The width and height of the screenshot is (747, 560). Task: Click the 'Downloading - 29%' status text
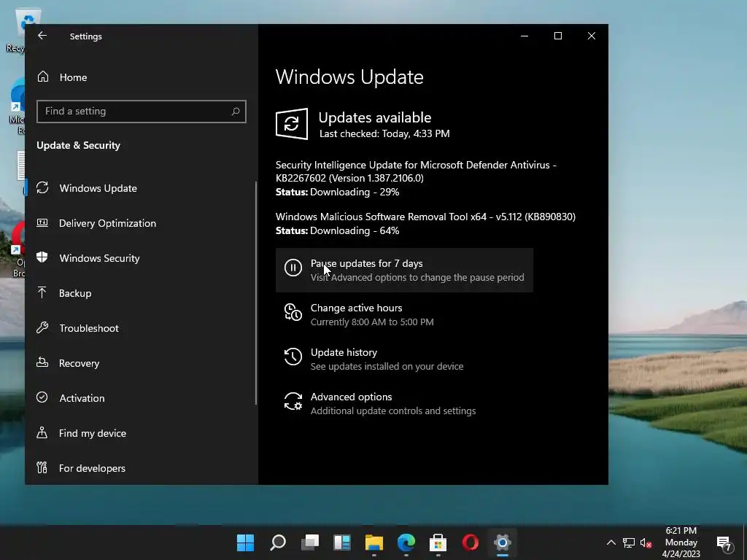(355, 192)
